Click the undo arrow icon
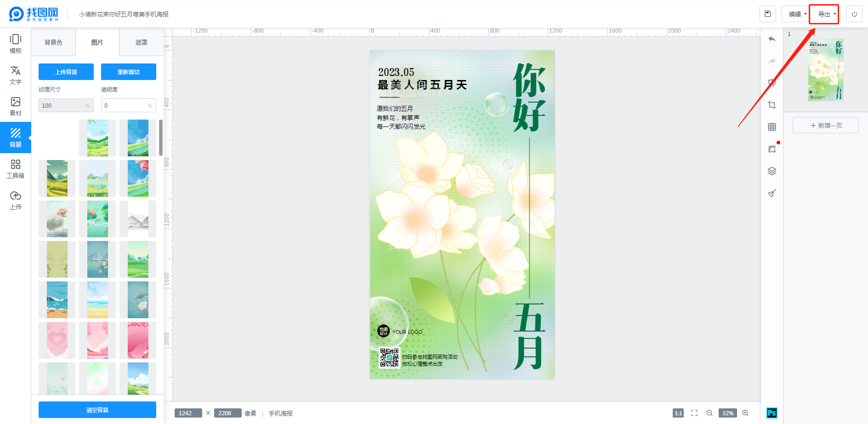The height and width of the screenshot is (424, 868). [772, 39]
